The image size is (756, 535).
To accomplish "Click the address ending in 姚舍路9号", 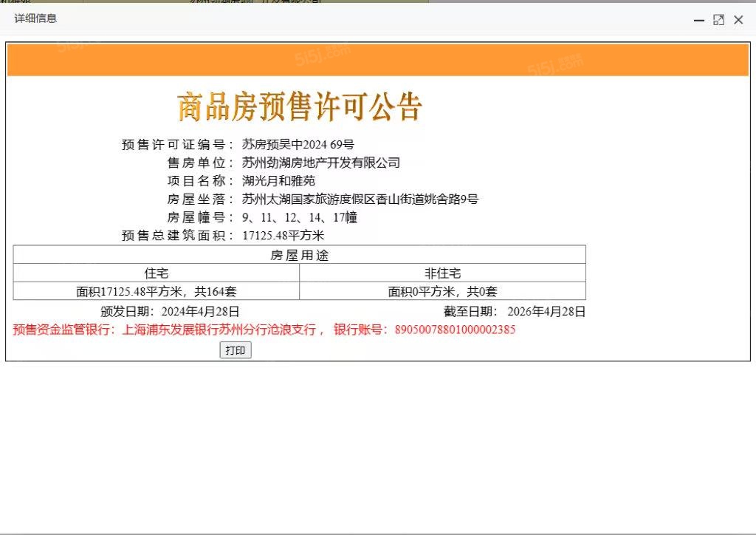I will (x=360, y=199).
